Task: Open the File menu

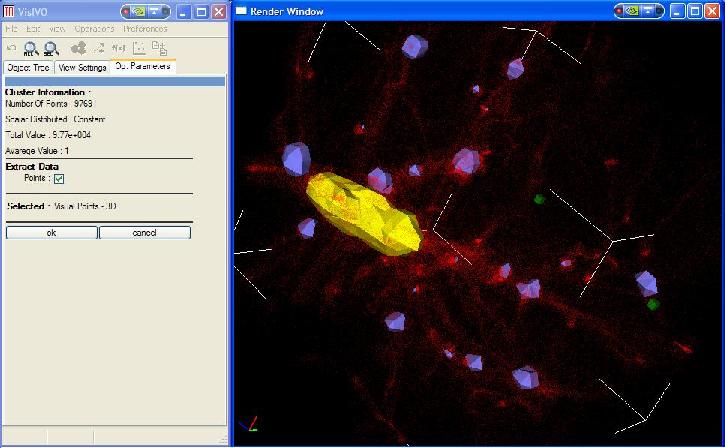Action: pos(12,29)
